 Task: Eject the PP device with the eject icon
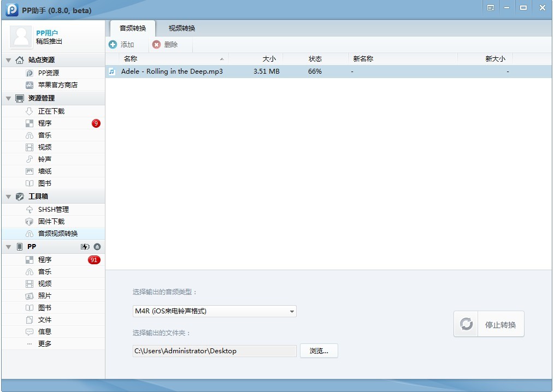point(97,246)
